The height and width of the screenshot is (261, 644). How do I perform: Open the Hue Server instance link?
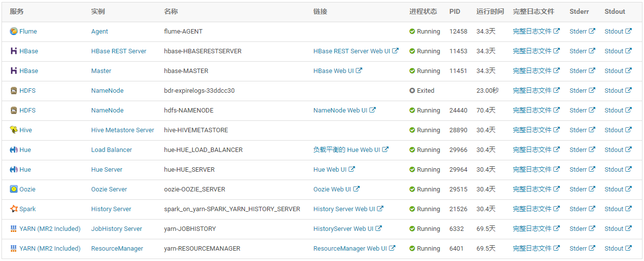tap(106, 169)
